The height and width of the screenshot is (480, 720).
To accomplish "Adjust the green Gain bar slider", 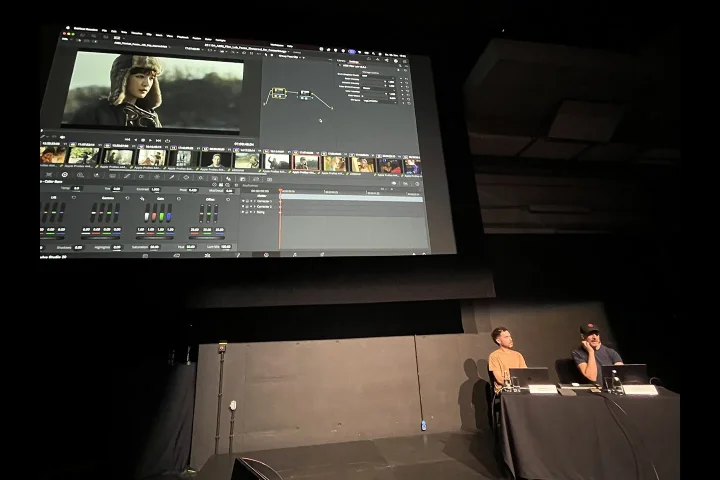I will point(162,214).
